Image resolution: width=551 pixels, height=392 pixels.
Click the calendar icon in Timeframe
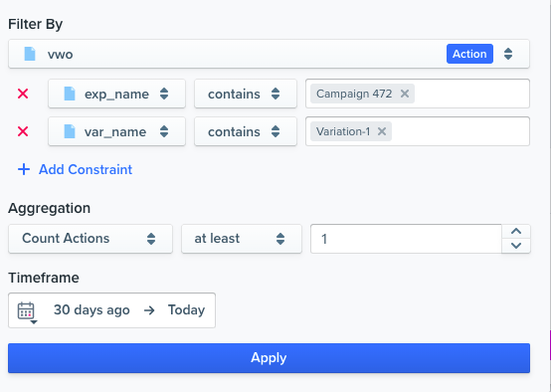tap(27, 311)
